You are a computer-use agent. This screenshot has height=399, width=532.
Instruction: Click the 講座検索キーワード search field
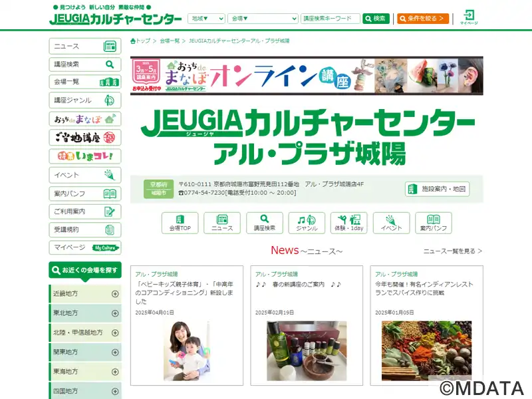(330, 19)
